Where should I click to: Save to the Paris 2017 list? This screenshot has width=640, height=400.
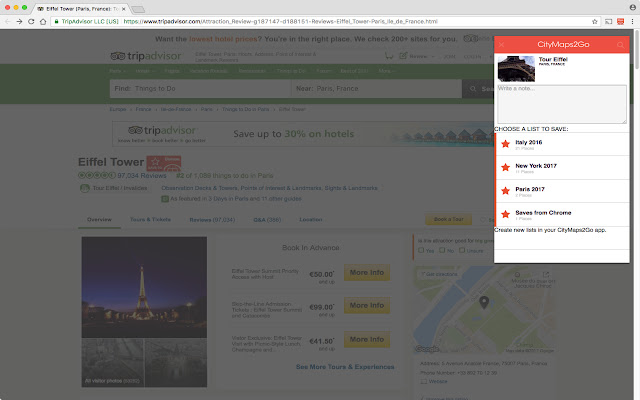coord(562,191)
